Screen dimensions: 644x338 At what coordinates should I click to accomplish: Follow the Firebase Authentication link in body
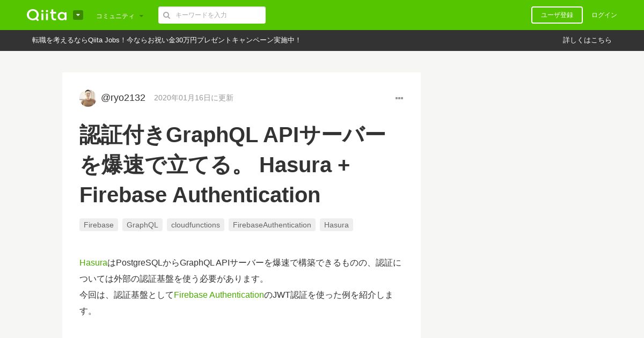[x=219, y=295]
